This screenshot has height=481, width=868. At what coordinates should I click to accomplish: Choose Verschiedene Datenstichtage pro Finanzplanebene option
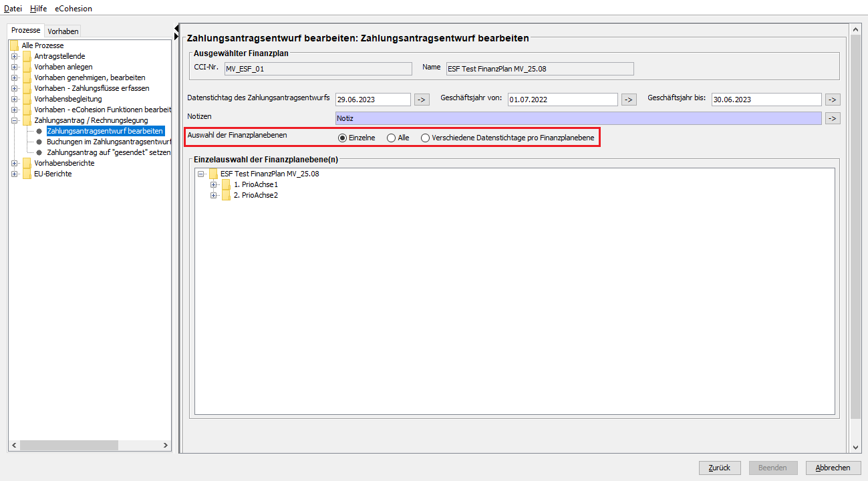pos(425,138)
